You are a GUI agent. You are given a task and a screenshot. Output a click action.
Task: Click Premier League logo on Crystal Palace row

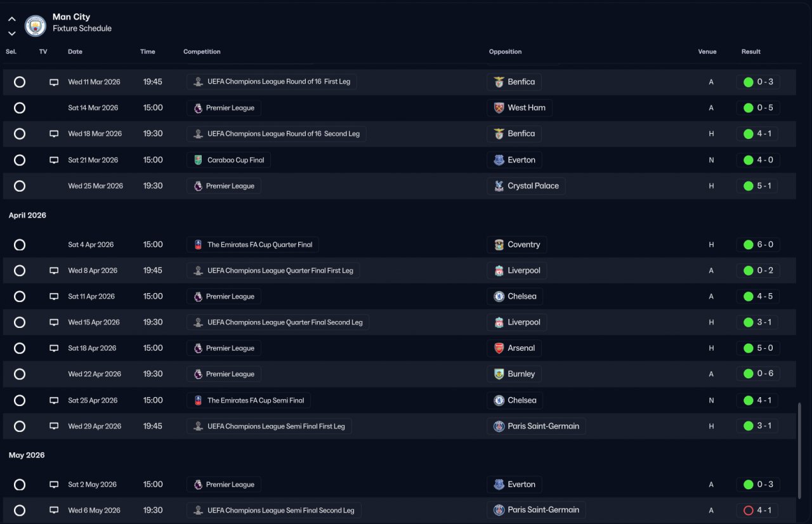pyautogui.click(x=198, y=186)
